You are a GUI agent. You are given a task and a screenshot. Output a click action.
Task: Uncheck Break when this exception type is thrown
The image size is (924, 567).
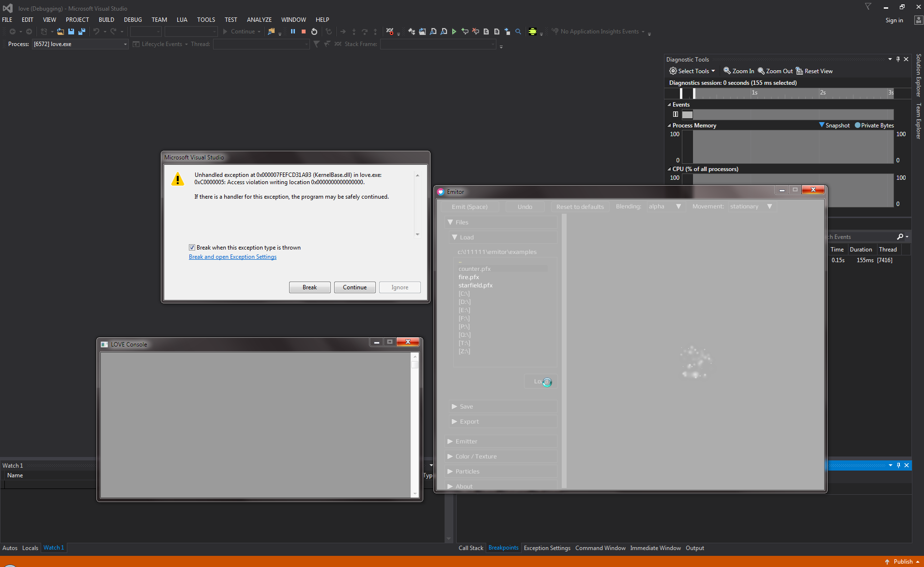pos(192,247)
